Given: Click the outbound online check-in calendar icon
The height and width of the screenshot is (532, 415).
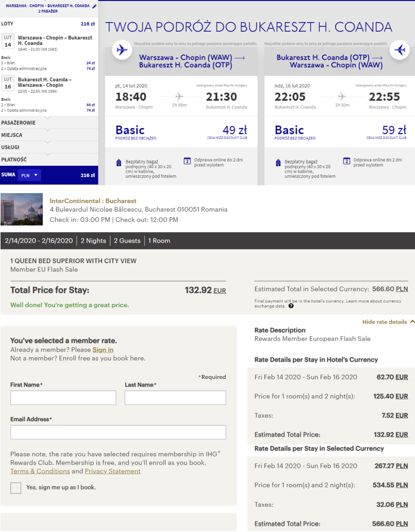Looking at the screenshot, I should (187, 161).
